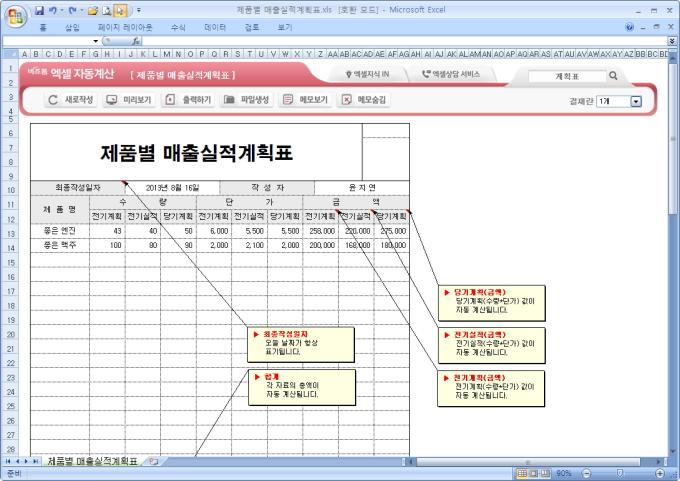Click inside the formula bar input

tap(405, 41)
